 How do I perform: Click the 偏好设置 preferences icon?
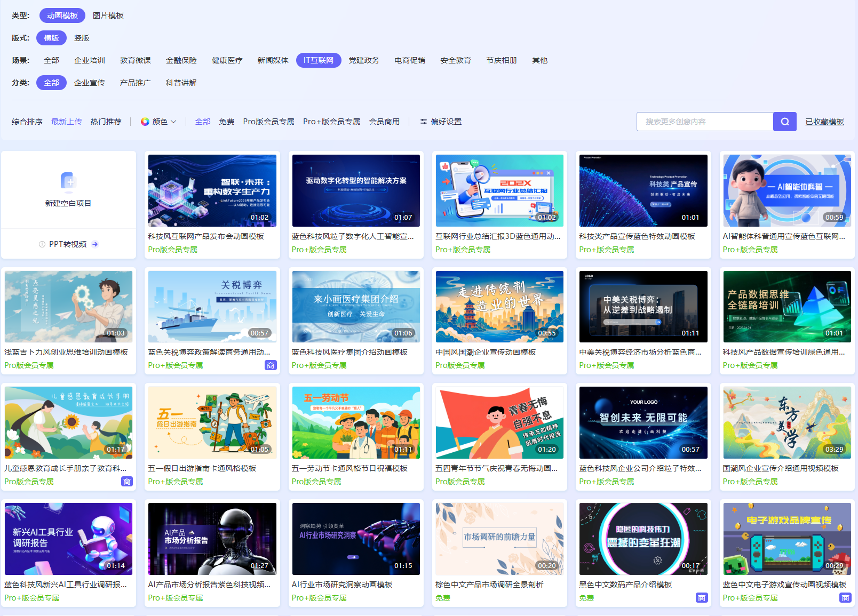(x=424, y=122)
